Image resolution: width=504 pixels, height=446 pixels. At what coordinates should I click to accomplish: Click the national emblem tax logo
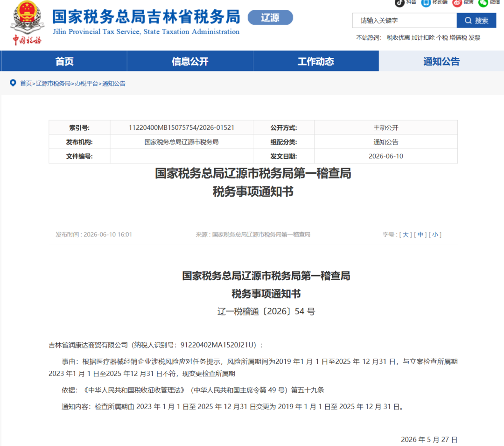[x=28, y=22]
